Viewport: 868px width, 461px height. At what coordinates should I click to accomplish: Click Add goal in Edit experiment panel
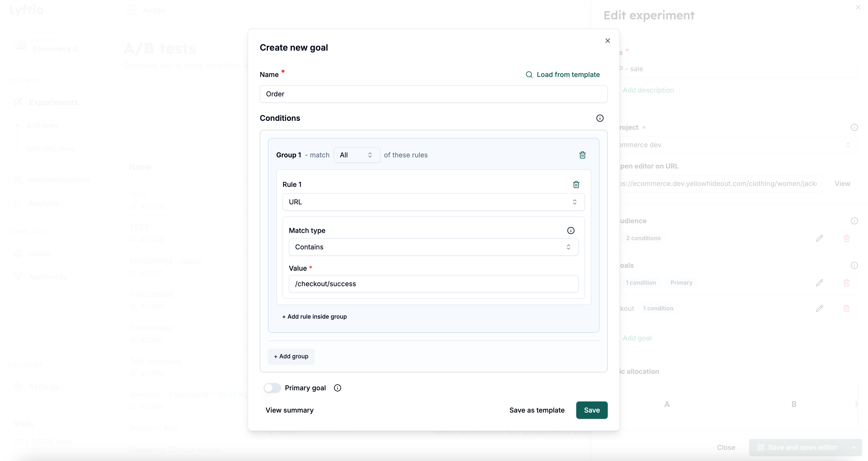[x=637, y=338]
